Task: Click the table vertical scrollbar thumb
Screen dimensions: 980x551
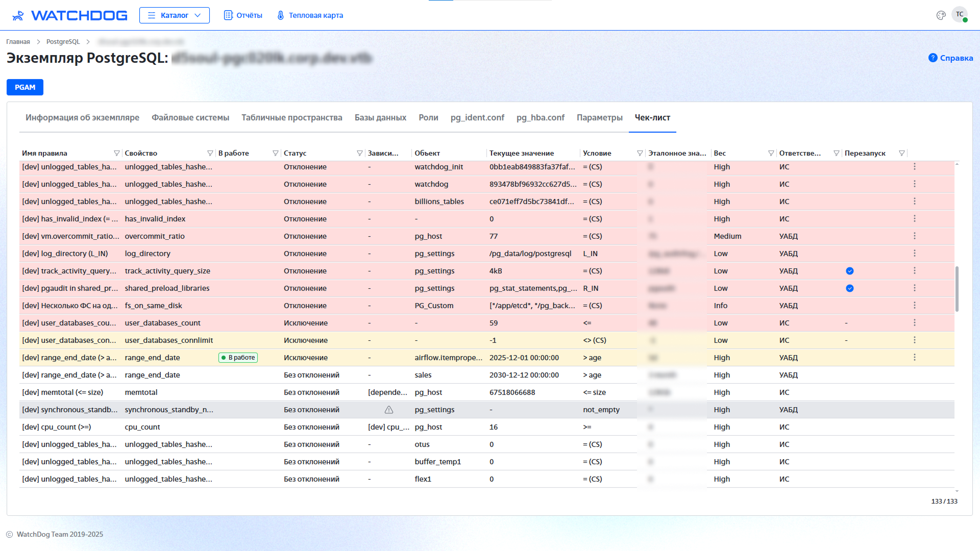Action: [x=957, y=288]
